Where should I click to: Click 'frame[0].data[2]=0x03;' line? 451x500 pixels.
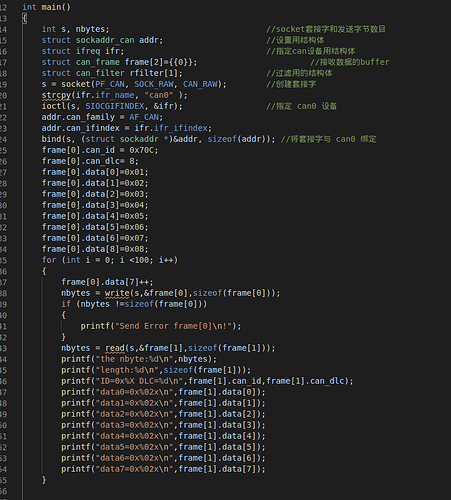(95, 194)
